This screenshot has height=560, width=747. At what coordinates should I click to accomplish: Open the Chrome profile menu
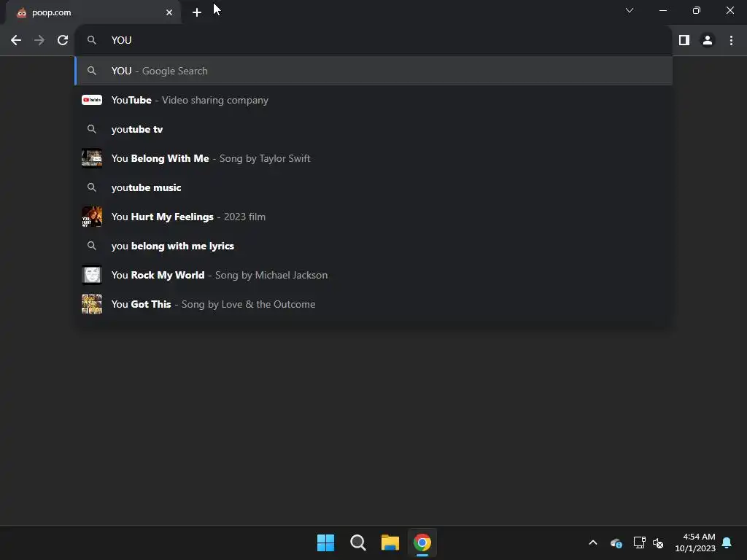[x=708, y=41]
